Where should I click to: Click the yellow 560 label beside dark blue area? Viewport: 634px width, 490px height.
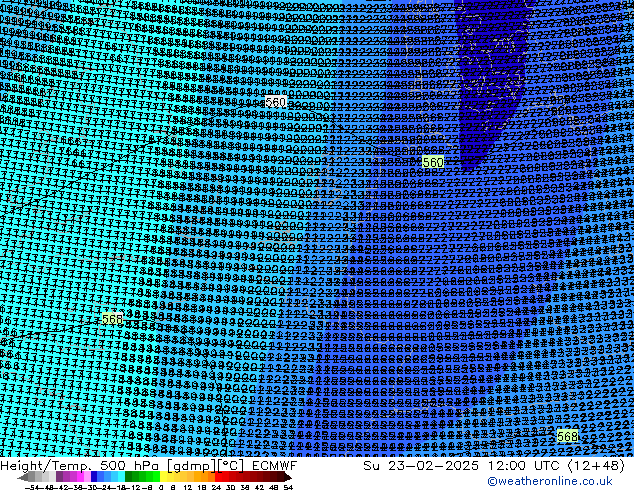point(433,162)
